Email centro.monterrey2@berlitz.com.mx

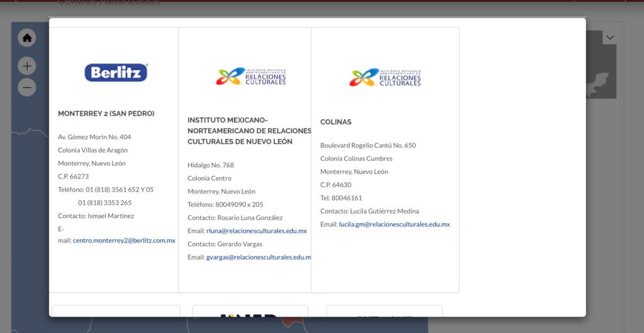[124, 241]
